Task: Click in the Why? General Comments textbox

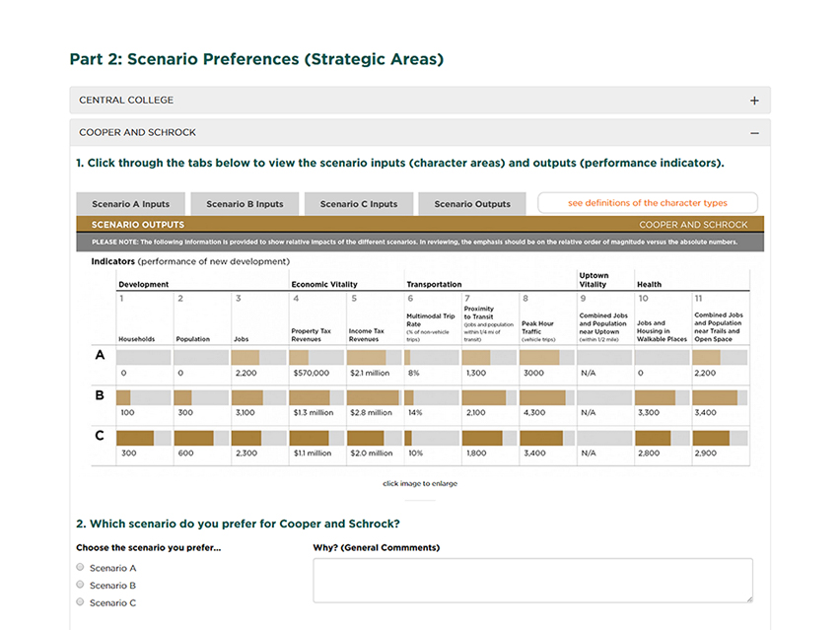Action: (532, 580)
